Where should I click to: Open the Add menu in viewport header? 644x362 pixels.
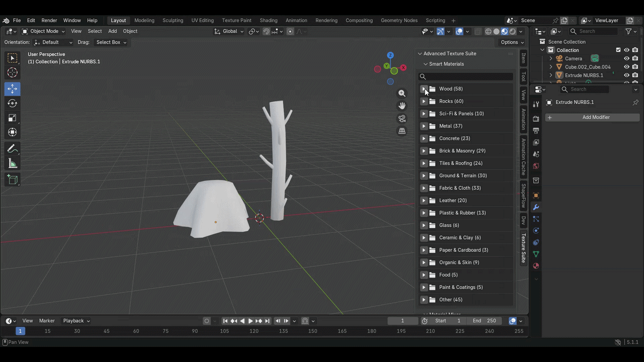(x=112, y=31)
